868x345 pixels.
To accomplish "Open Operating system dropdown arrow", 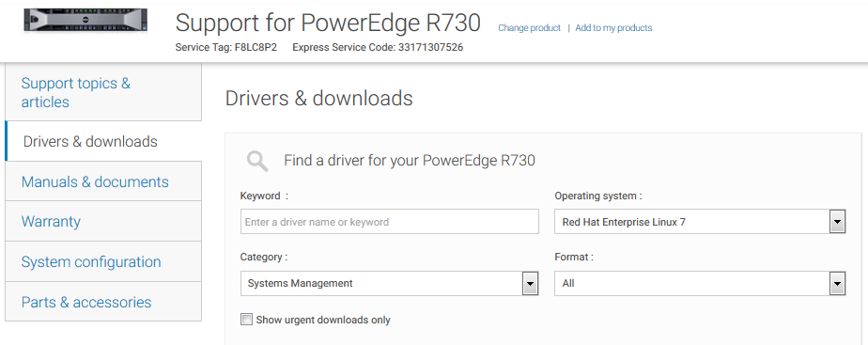I will click(x=837, y=222).
